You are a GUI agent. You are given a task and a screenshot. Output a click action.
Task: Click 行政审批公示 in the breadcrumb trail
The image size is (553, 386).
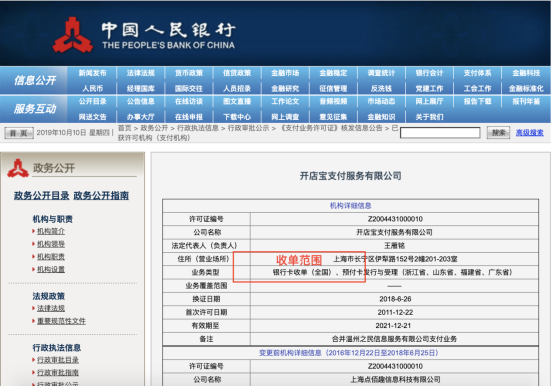coord(248,128)
